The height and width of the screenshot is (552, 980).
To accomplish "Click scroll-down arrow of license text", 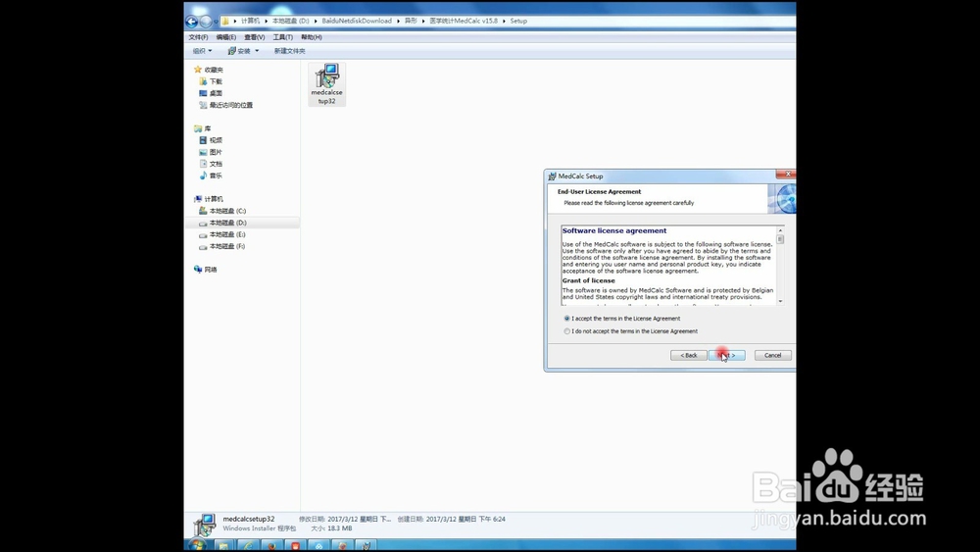I will tap(781, 301).
